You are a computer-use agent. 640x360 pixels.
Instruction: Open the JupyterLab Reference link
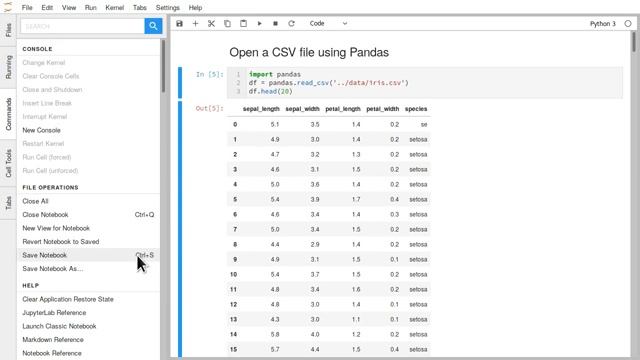click(88, 313)
